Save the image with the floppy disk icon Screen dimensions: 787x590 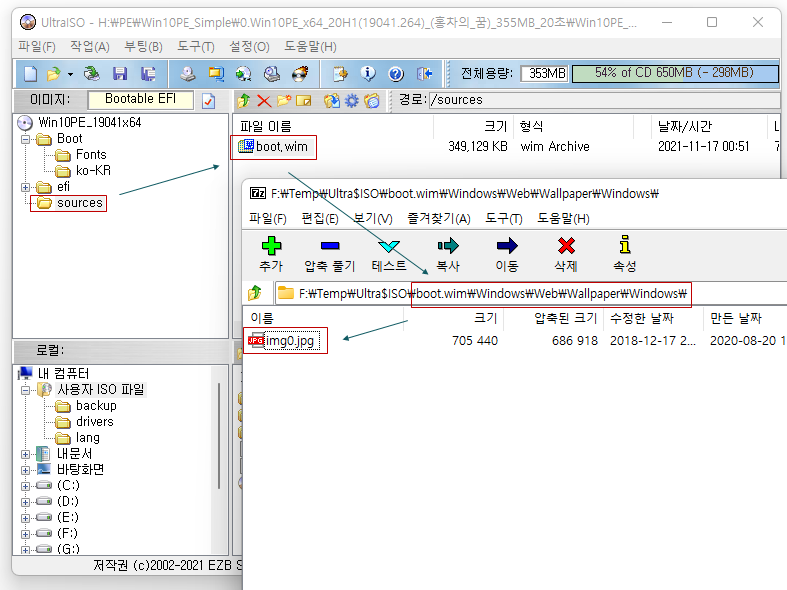pyautogui.click(x=120, y=74)
